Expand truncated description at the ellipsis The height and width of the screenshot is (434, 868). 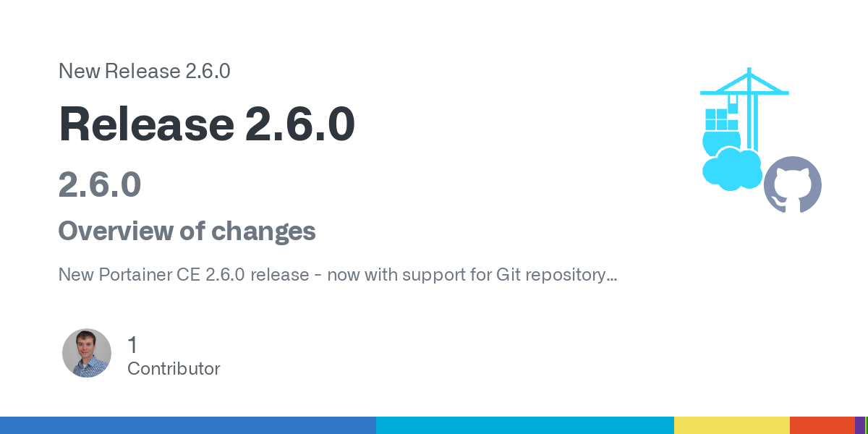click(610, 275)
